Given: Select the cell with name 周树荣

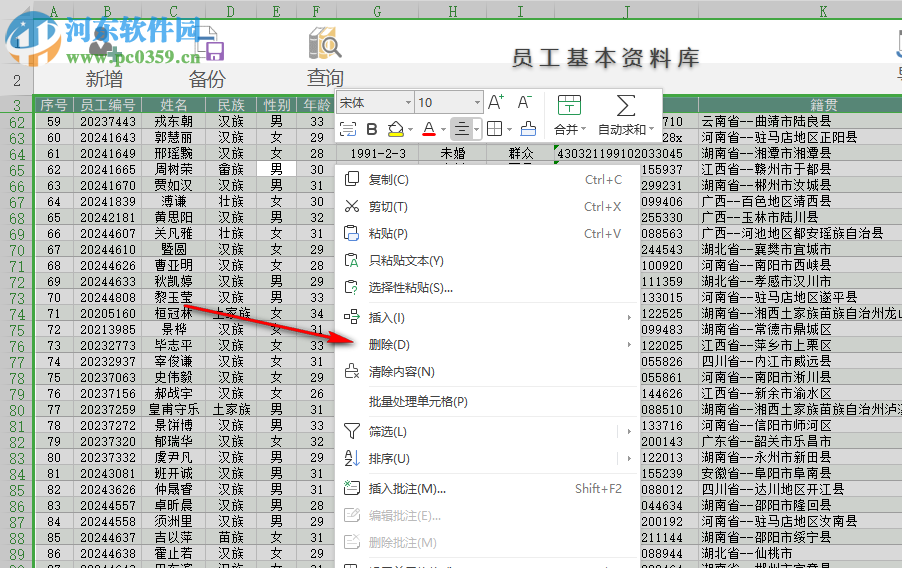Looking at the screenshot, I should click(x=174, y=170).
